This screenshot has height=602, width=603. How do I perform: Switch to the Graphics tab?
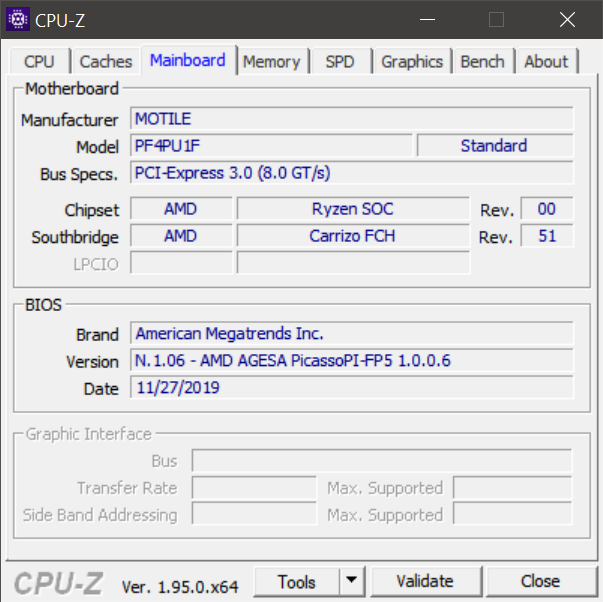(x=412, y=62)
